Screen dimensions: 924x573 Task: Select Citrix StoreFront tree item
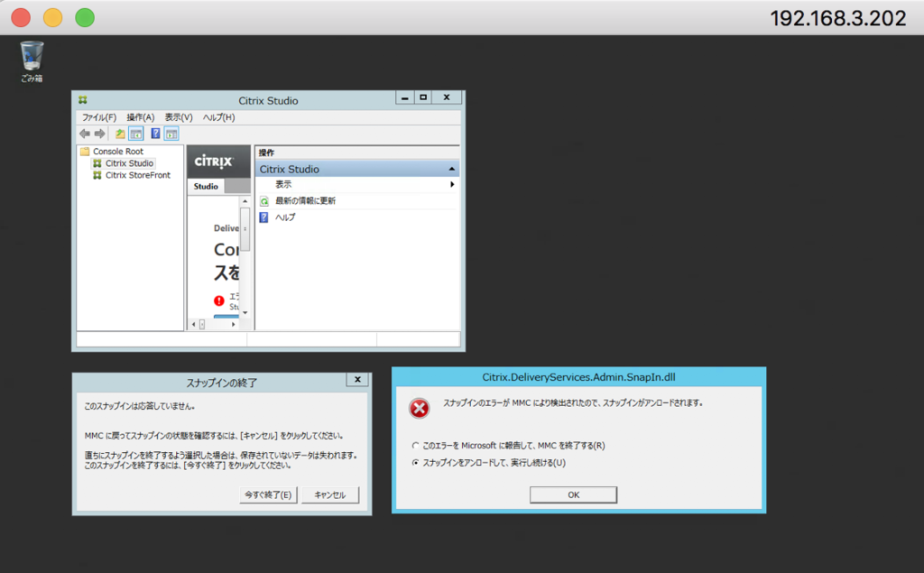[138, 175]
